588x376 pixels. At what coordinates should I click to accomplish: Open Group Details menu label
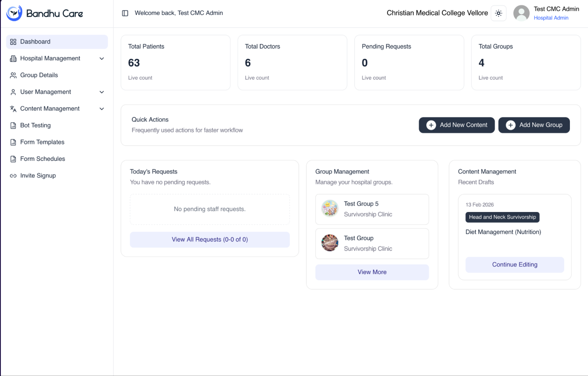pyautogui.click(x=39, y=75)
